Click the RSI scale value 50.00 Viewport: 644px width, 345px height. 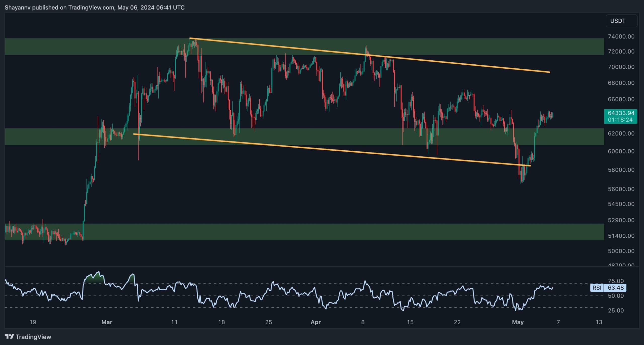pyautogui.click(x=616, y=296)
